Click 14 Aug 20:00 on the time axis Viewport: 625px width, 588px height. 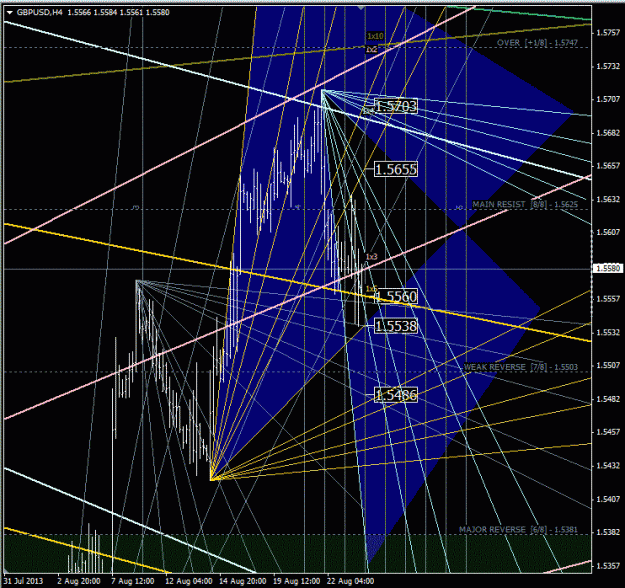[x=242, y=581]
